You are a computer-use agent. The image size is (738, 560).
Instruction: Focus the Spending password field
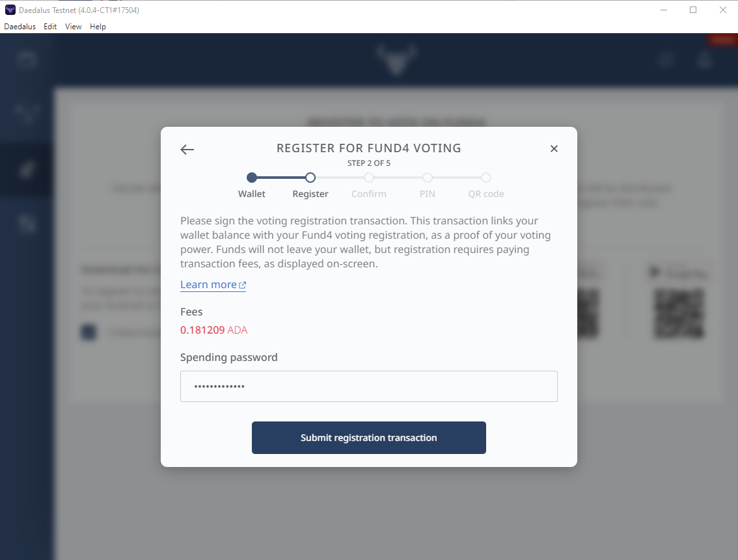368,386
